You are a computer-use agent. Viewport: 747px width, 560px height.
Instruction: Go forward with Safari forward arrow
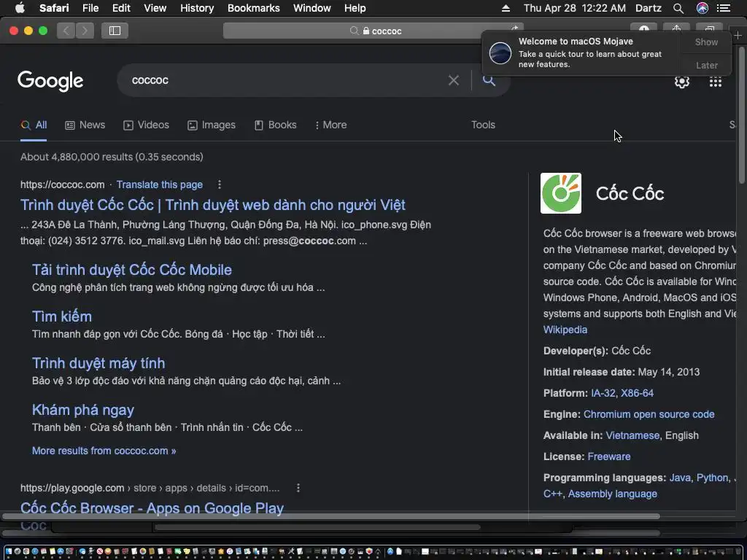[85, 31]
